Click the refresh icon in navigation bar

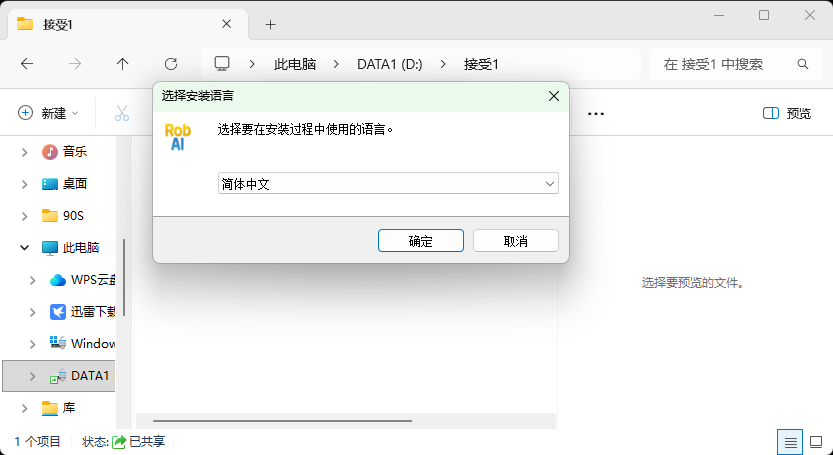(171, 64)
